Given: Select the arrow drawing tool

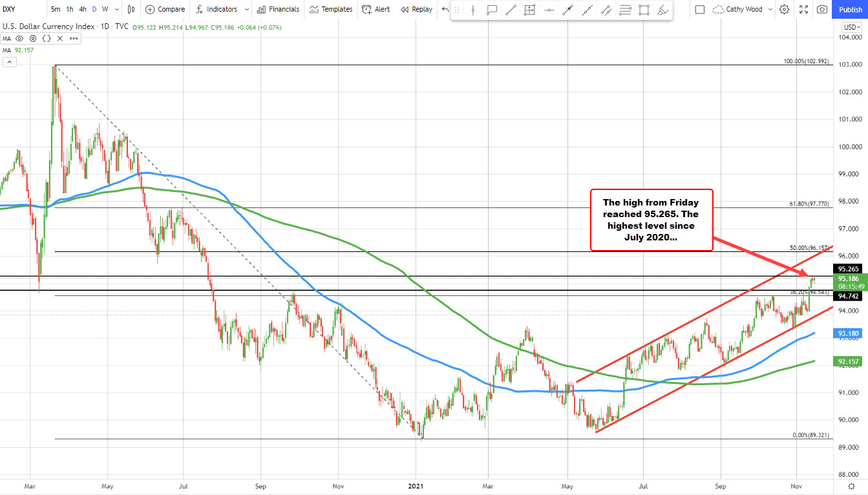Looking at the screenshot, I should pos(568,10).
